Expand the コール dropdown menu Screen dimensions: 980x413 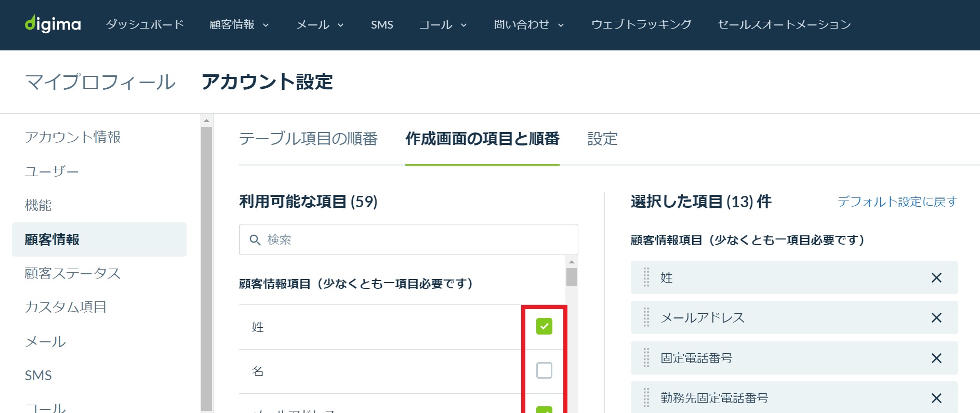click(443, 24)
